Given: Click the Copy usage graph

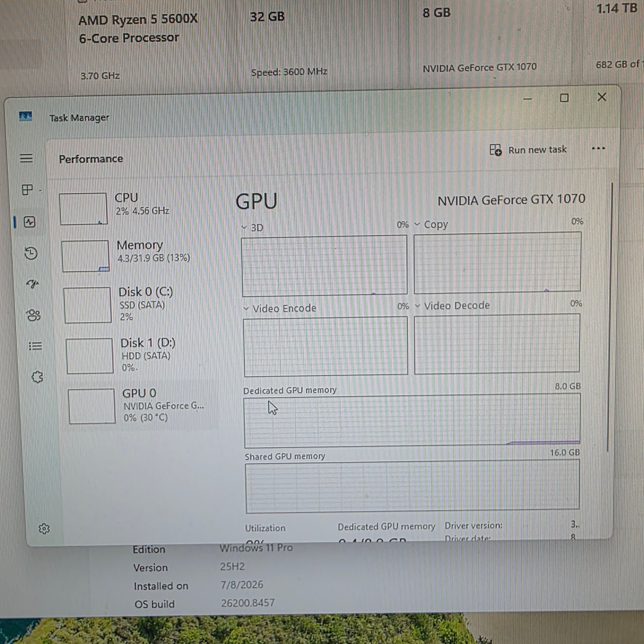Looking at the screenshot, I should coord(497,263).
